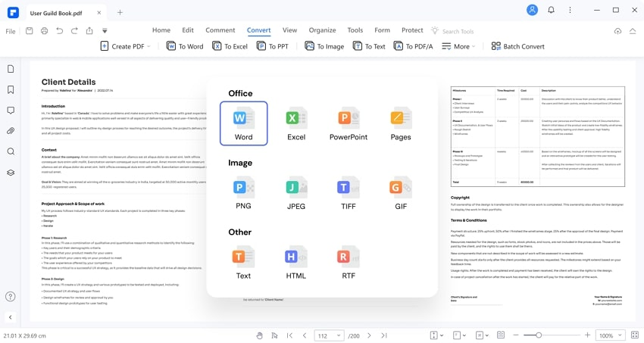Click Batch Convert button

pyautogui.click(x=518, y=46)
